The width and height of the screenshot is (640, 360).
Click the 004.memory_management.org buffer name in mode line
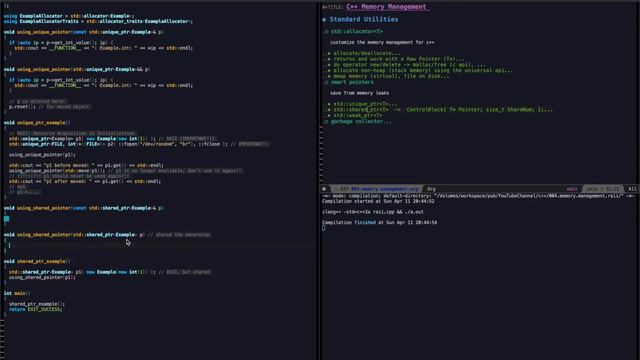click(x=385, y=189)
